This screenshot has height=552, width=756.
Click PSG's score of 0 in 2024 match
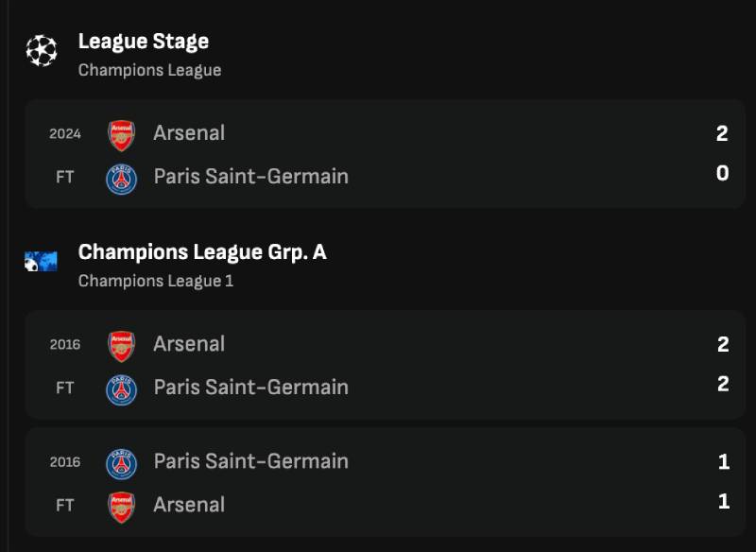[x=722, y=174]
